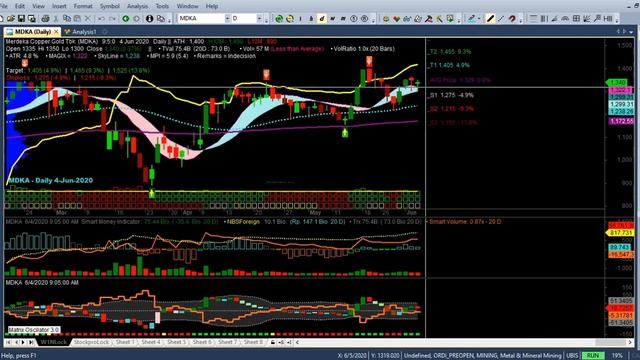The width and height of the screenshot is (640, 360).
Task: Click the green Back navigation arrow
Action: pyautogui.click(x=126, y=18)
